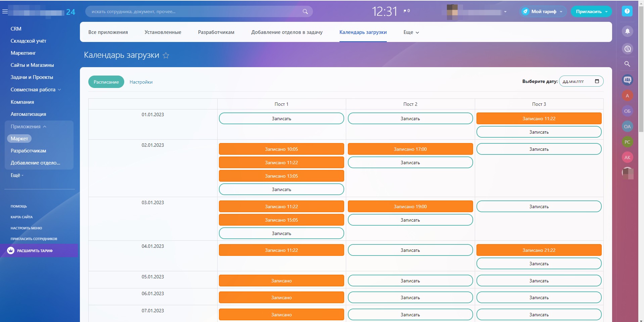Open Мой тариф dropdown
This screenshot has width=644, height=322.
(x=543, y=11)
